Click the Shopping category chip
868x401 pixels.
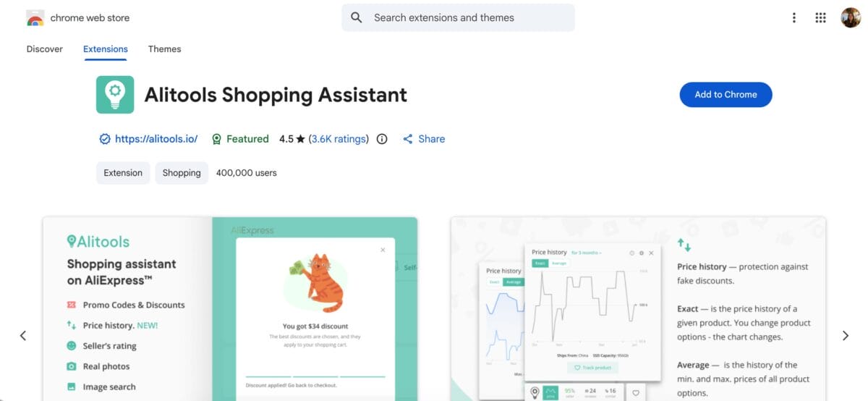[182, 173]
